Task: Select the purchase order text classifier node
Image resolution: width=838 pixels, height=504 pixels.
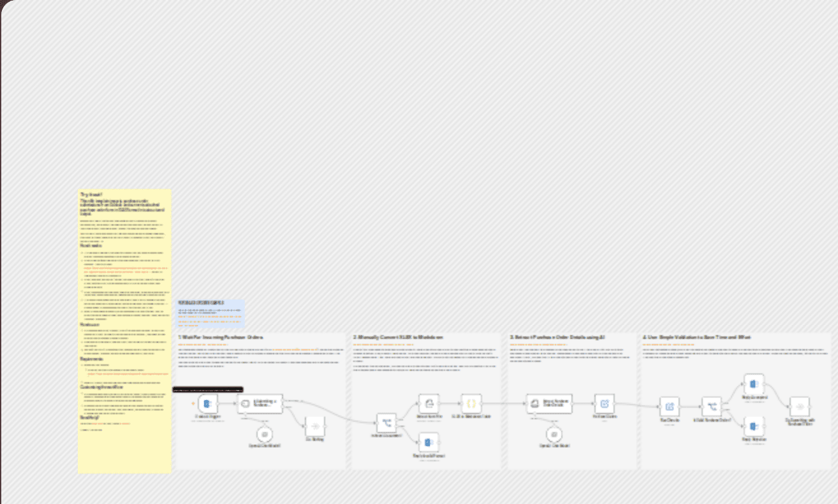Action: pos(260,403)
